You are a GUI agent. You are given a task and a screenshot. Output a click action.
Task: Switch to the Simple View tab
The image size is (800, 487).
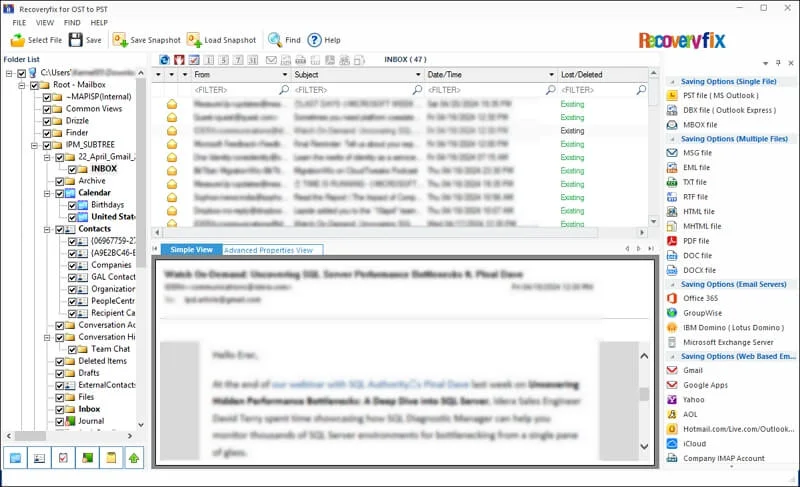tap(191, 250)
